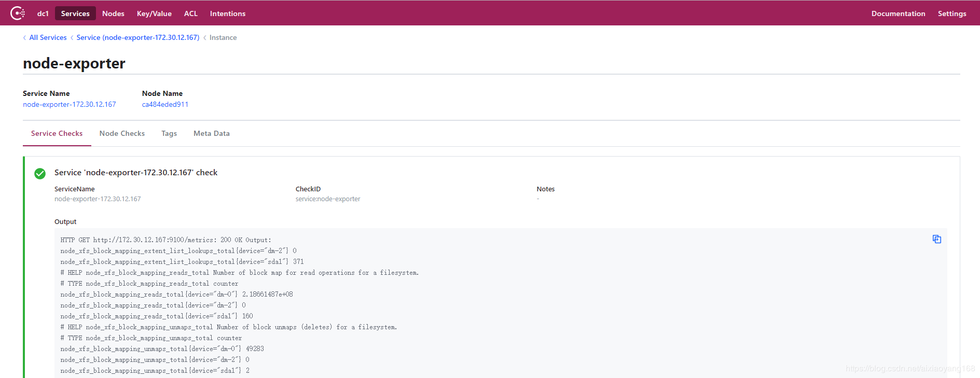Open the Services navigation item
Viewport: 980px width, 378px height.
tap(75, 13)
